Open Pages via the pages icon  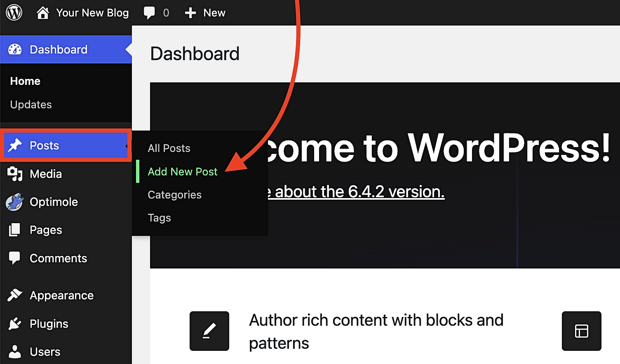tap(14, 230)
